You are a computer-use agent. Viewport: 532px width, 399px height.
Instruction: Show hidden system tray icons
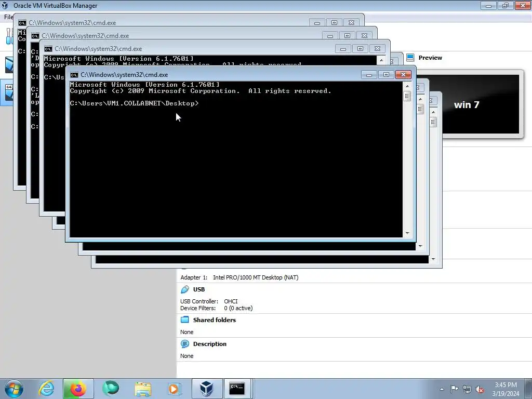[442, 389]
